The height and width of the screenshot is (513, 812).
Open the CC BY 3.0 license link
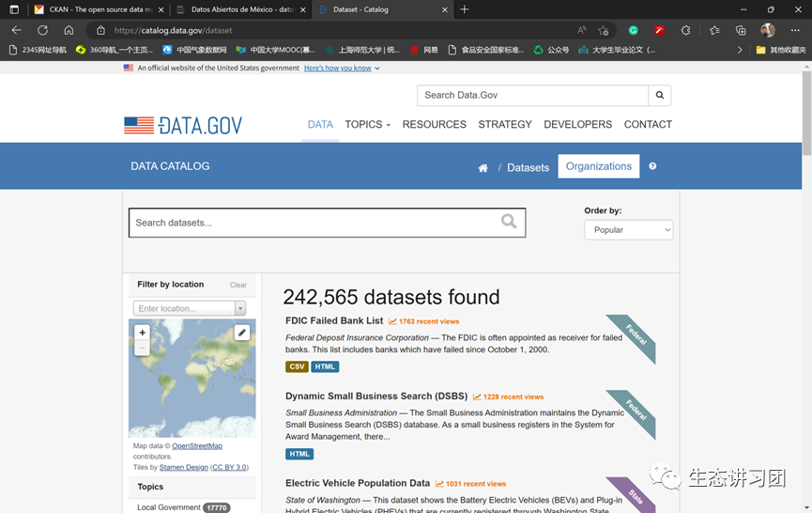pos(229,467)
